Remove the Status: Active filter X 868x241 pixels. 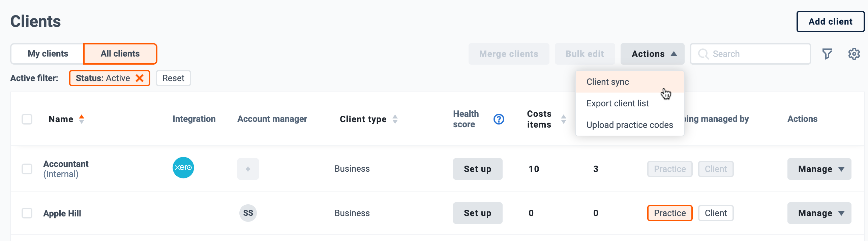point(140,78)
